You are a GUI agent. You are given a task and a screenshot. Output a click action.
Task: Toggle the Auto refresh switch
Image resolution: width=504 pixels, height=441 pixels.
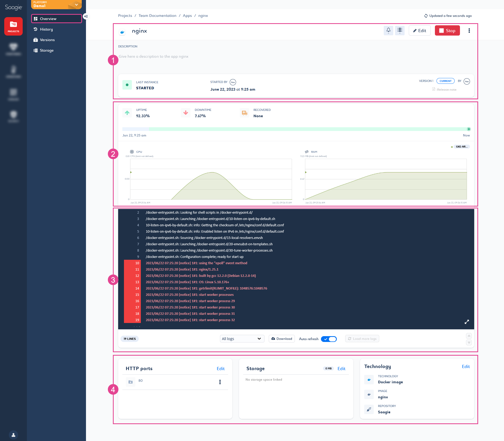(x=329, y=339)
